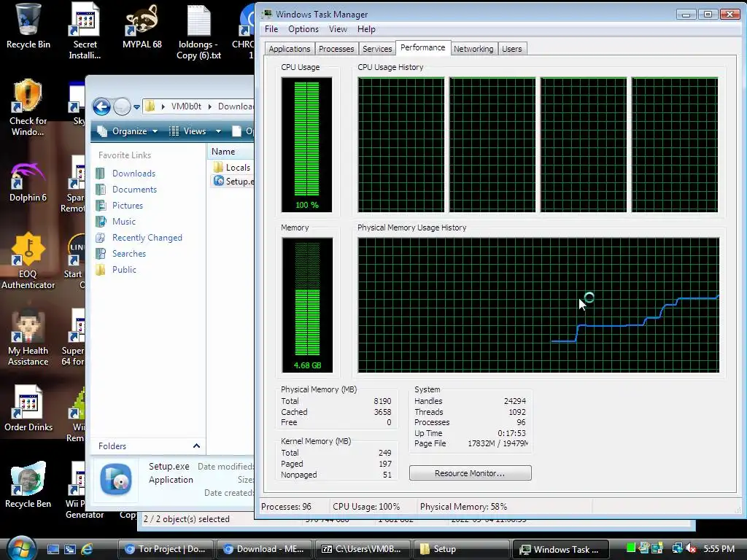Click green CPU meter tray icon
Viewport: 747px width, 560px height.
click(x=631, y=548)
